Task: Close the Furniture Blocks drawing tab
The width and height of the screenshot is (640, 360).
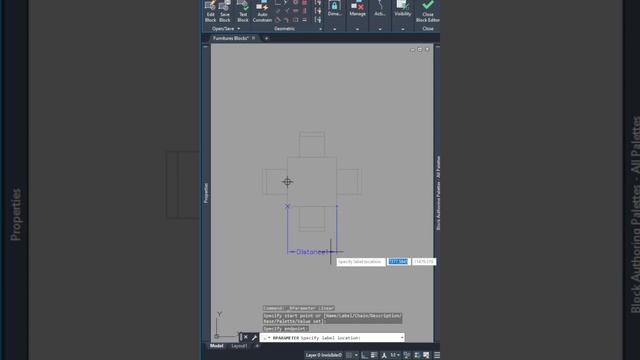Action: [253, 38]
